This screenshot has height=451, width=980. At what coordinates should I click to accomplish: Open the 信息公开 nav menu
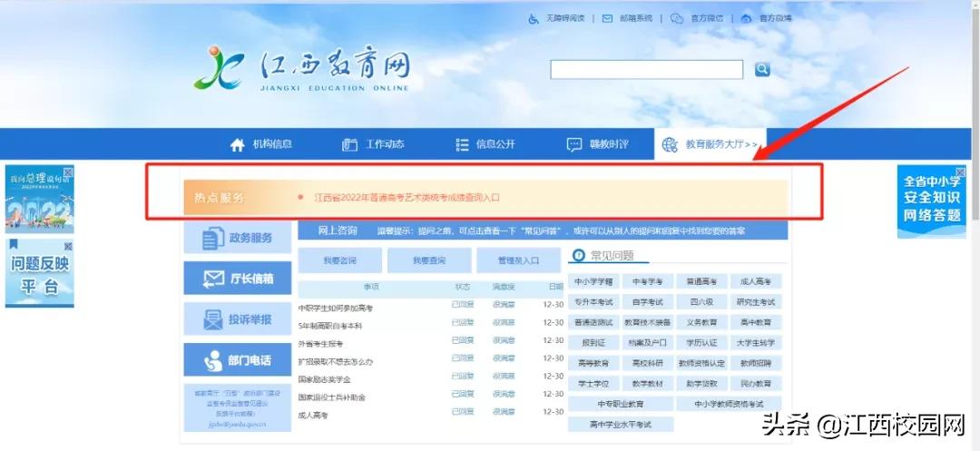[485, 144]
